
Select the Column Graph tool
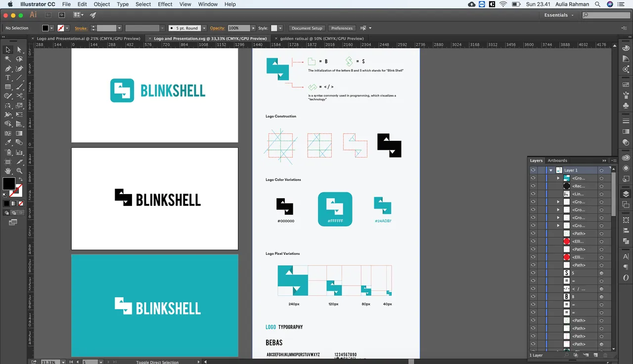19,152
